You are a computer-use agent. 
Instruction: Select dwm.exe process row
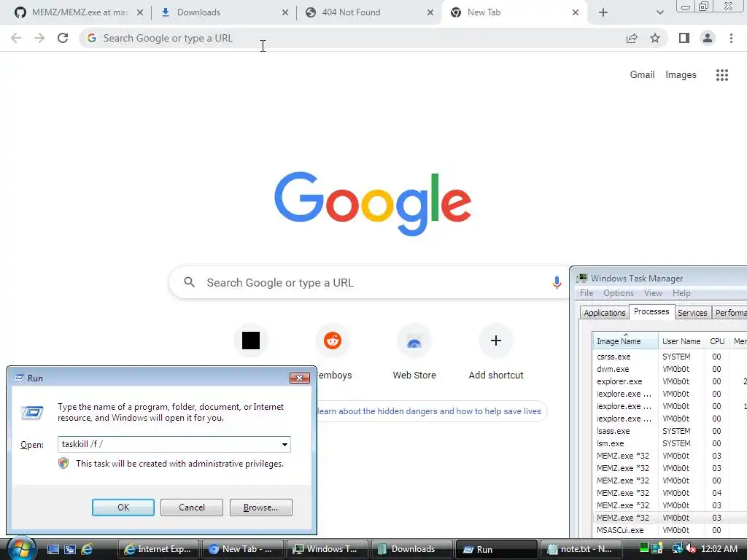tap(670, 369)
